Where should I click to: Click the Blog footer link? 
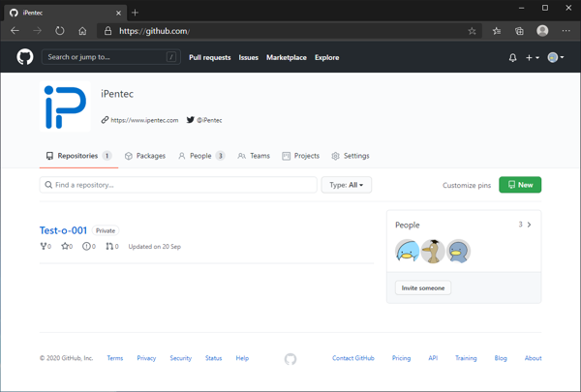point(501,358)
